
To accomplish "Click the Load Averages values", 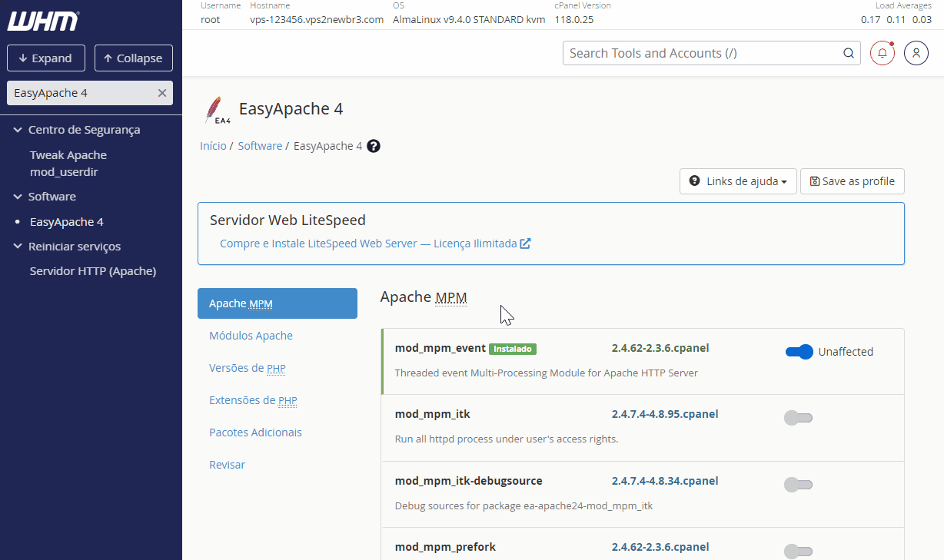I will [x=896, y=20].
